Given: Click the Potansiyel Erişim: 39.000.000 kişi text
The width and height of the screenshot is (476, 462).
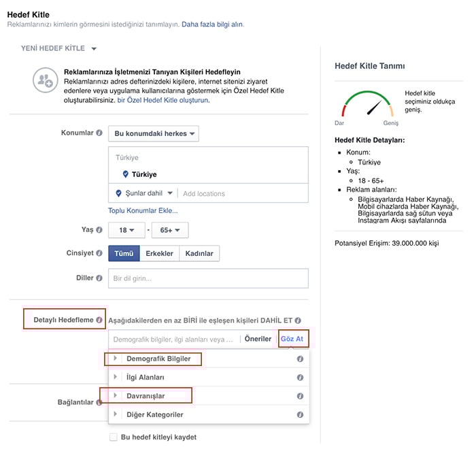Looking at the screenshot, I should coord(387,244).
